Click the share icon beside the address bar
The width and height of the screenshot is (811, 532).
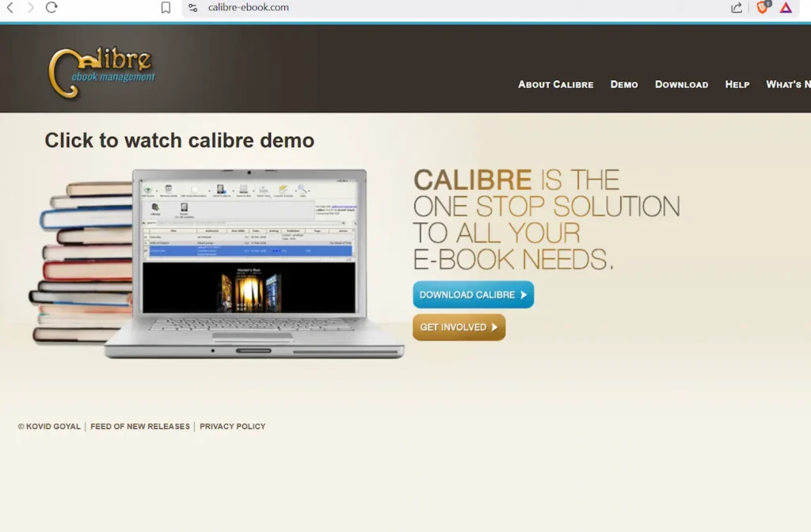[735, 8]
